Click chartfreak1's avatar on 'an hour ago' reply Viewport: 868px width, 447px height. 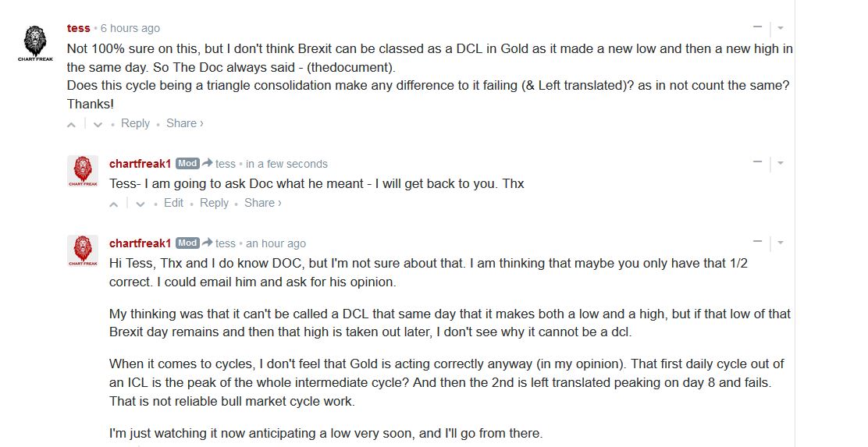click(82, 250)
